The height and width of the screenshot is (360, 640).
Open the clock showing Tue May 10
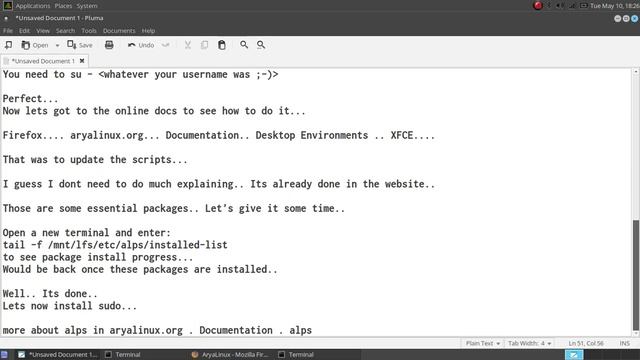(614, 6)
